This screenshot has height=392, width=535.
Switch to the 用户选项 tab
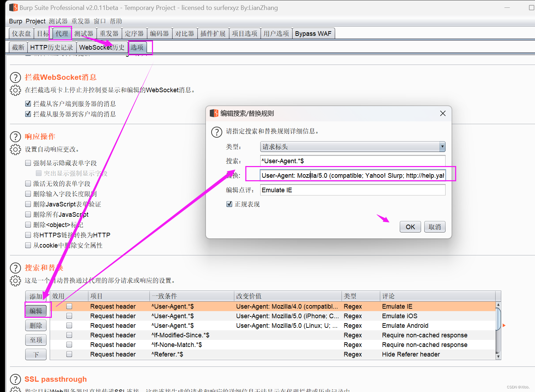(x=276, y=33)
